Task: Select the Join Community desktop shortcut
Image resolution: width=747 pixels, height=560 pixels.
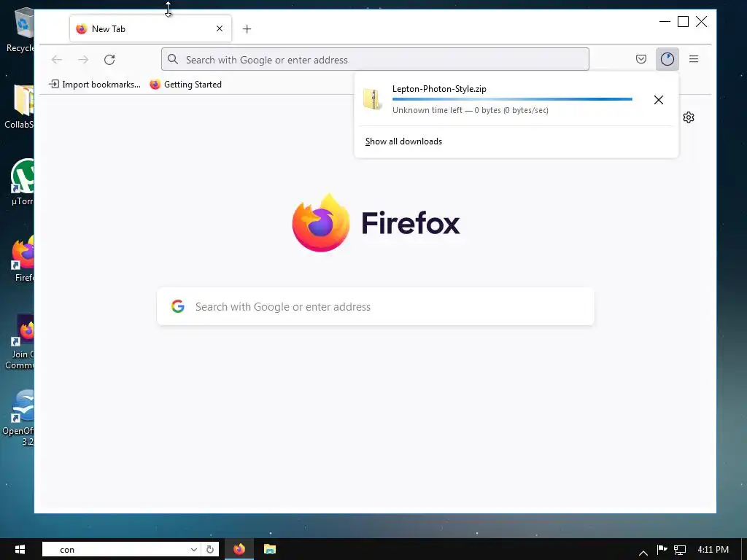Action: tap(20, 341)
